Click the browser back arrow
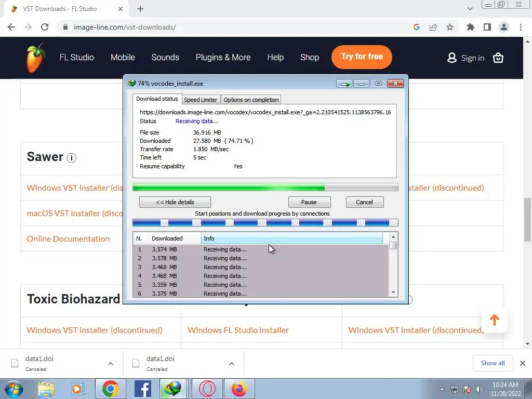Screen dimensions: 532x399 (x=11, y=27)
